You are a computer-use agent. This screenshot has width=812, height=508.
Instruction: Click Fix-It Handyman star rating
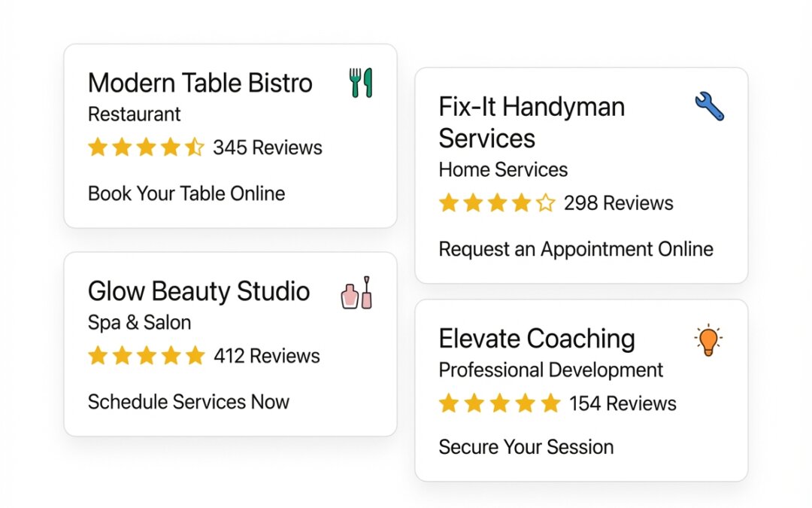pyautogui.click(x=497, y=203)
